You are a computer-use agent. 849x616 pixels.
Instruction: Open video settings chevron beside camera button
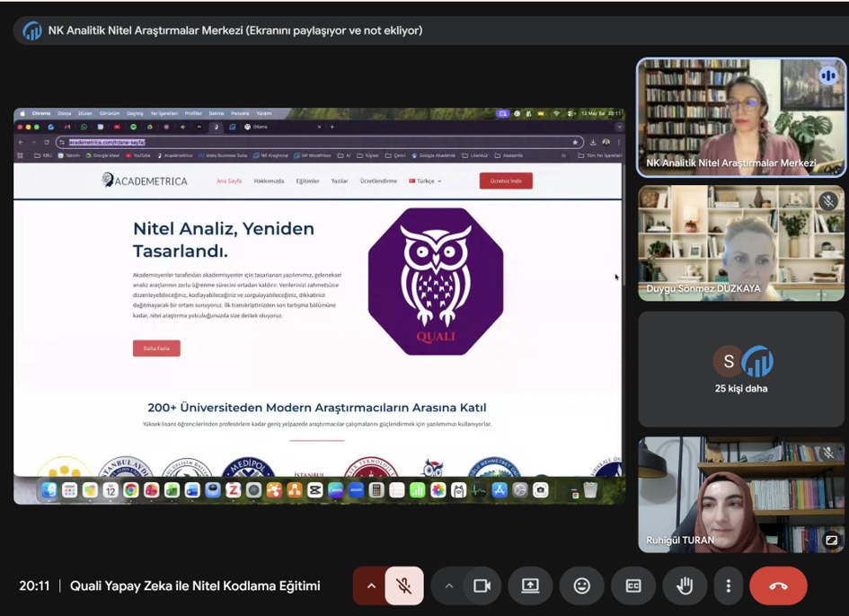pos(449,585)
